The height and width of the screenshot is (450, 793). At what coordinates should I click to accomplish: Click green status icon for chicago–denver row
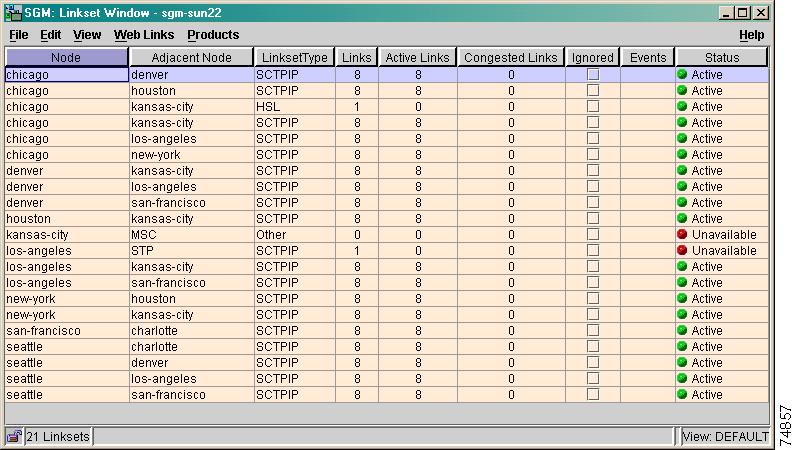tap(682, 74)
